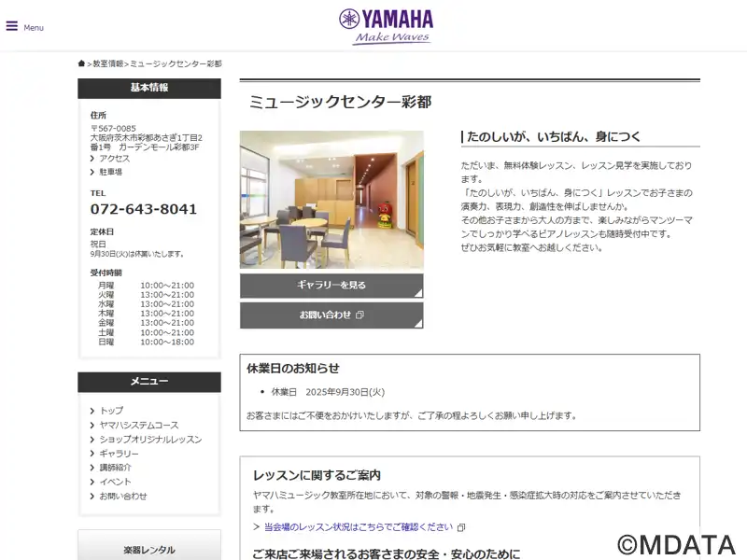747x560 pixels.
Task: Open the hamburger Menu icon
Action: pyautogui.click(x=12, y=26)
